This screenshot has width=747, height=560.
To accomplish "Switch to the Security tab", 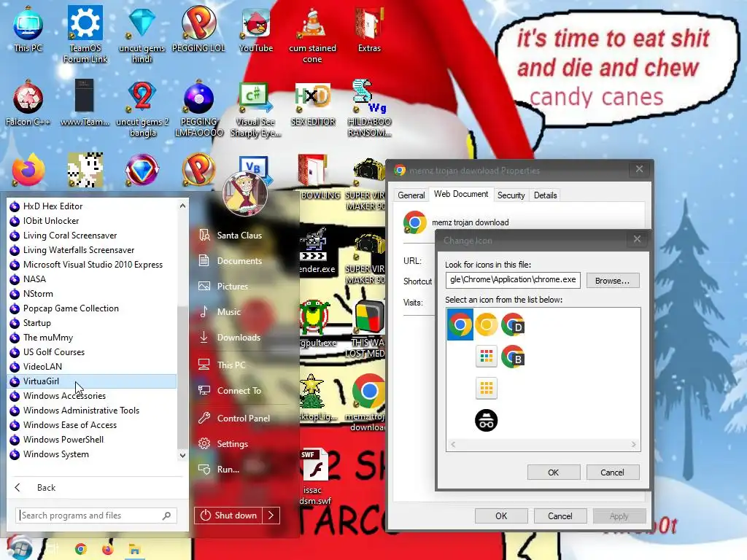I will point(511,195).
